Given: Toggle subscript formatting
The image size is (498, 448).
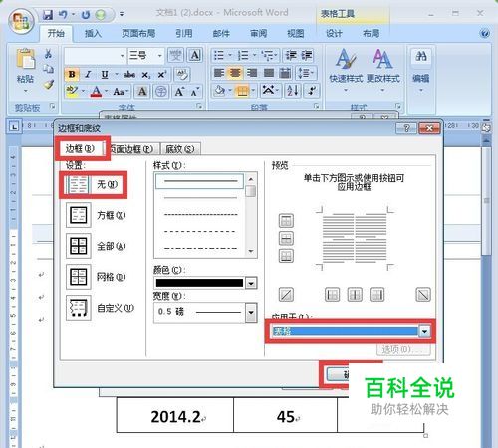Looking at the screenshot, I should pyautogui.click(x=146, y=75).
